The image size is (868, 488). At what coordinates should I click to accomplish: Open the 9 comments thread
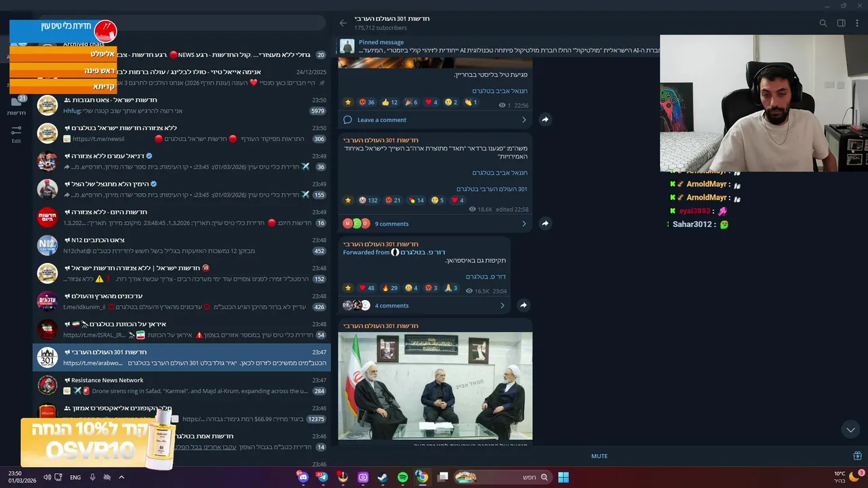[x=392, y=224]
